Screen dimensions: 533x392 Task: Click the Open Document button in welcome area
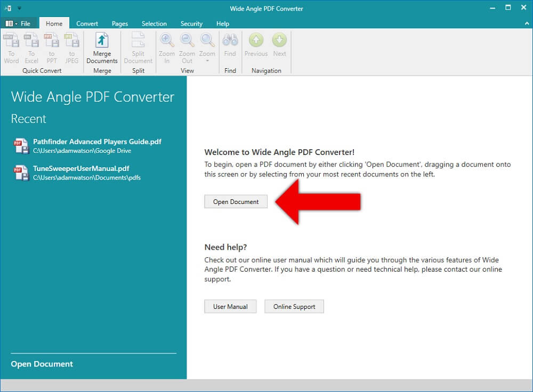point(236,202)
